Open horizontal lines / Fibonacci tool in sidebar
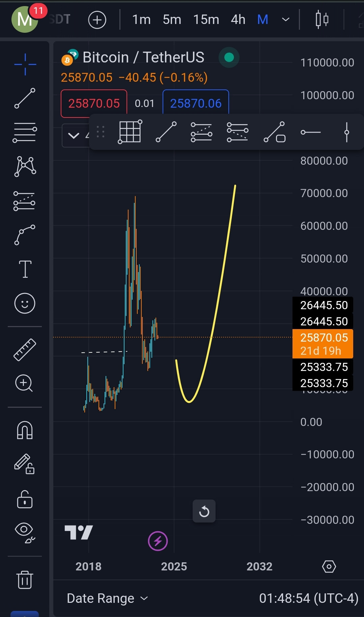Viewport: 364px width, 617px height. point(25,132)
